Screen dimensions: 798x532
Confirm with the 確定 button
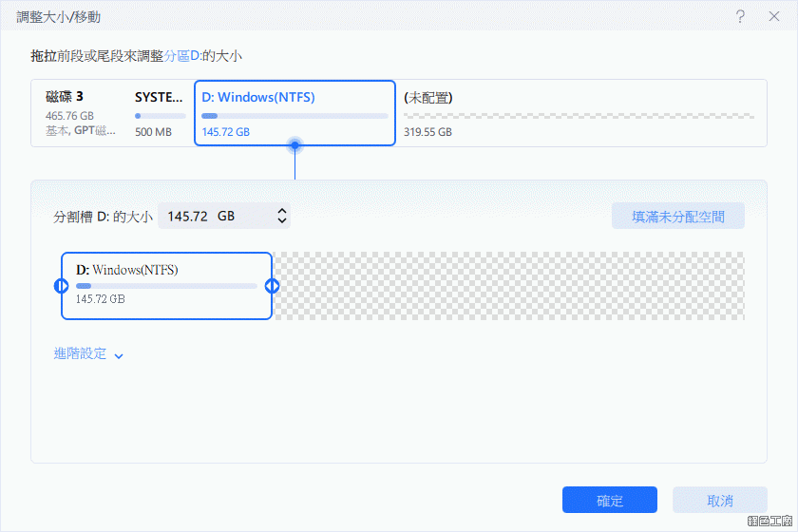coord(609,501)
